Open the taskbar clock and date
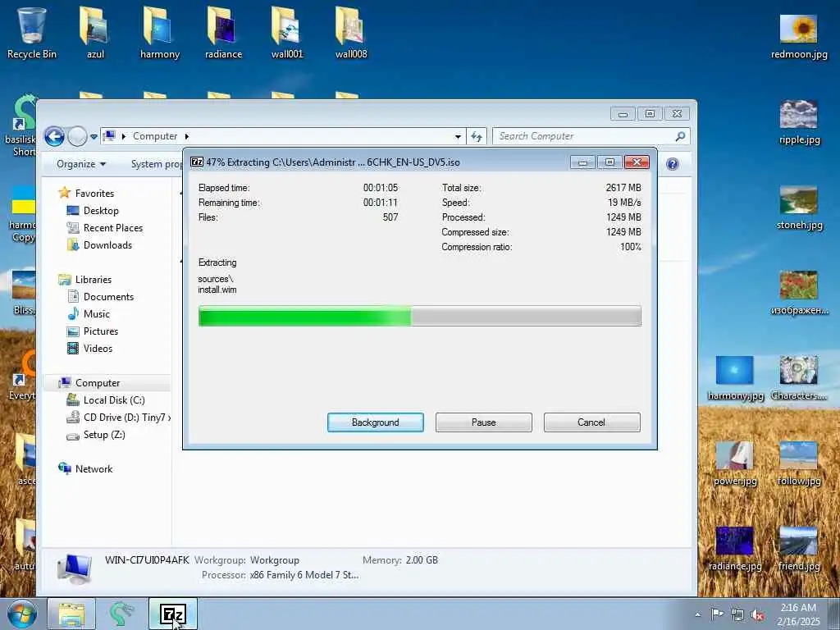Viewport: 840px width, 630px height. coord(798,614)
